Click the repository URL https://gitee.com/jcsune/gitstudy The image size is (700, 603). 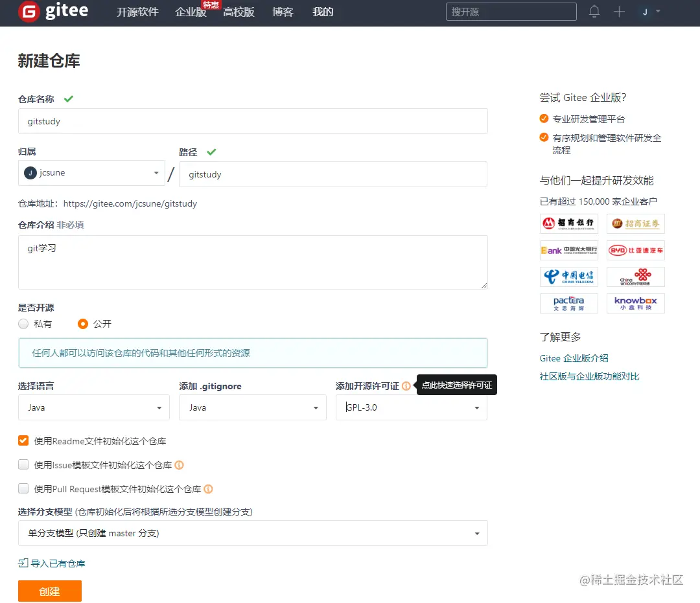[130, 204]
